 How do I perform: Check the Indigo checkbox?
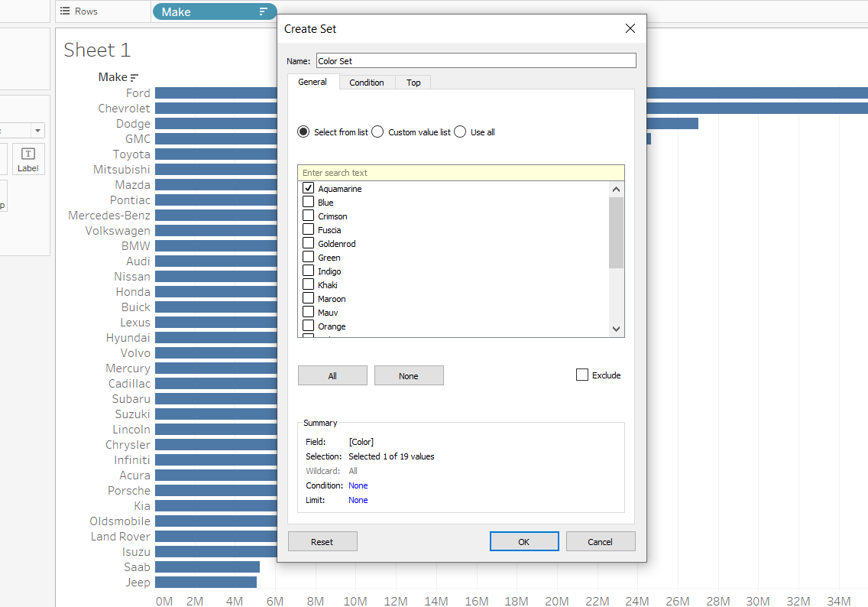(309, 271)
